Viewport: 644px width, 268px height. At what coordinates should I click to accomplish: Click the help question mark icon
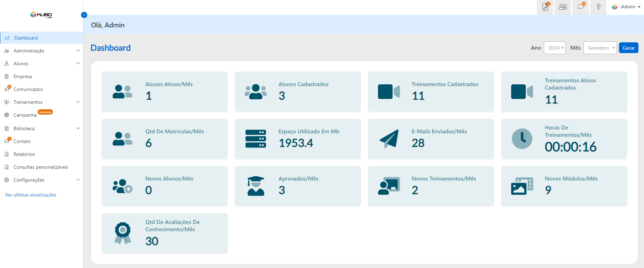(598, 7)
